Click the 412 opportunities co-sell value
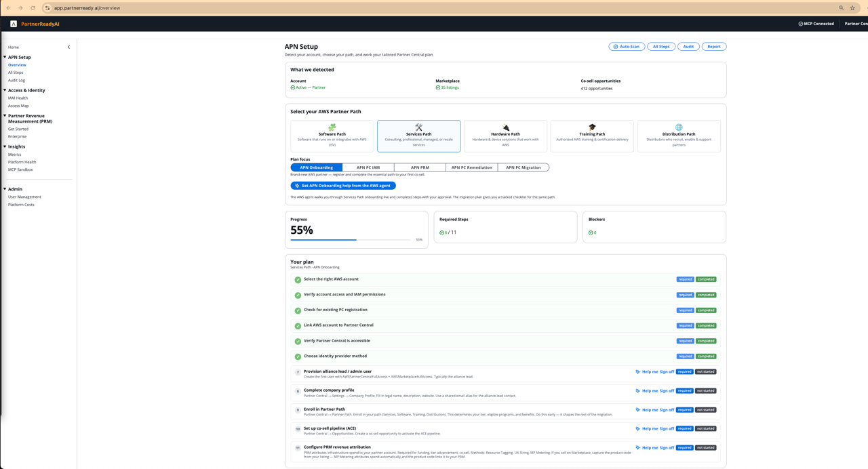The width and height of the screenshot is (868, 469). pyautogui.click(x=597, y=89)
